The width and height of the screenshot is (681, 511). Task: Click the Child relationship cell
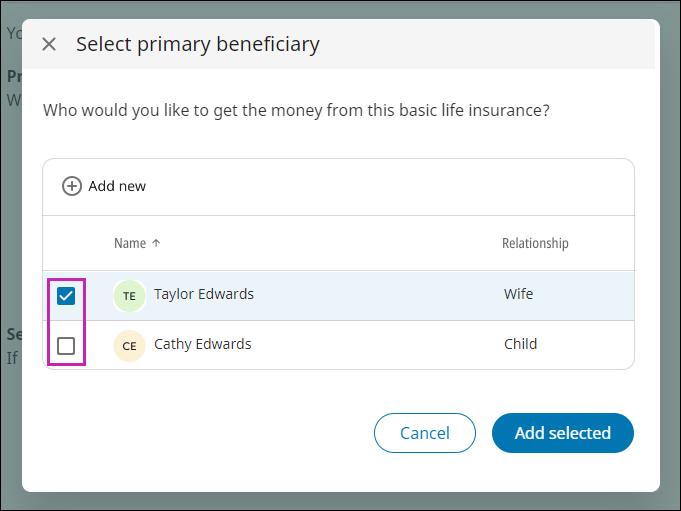[521, 344]
